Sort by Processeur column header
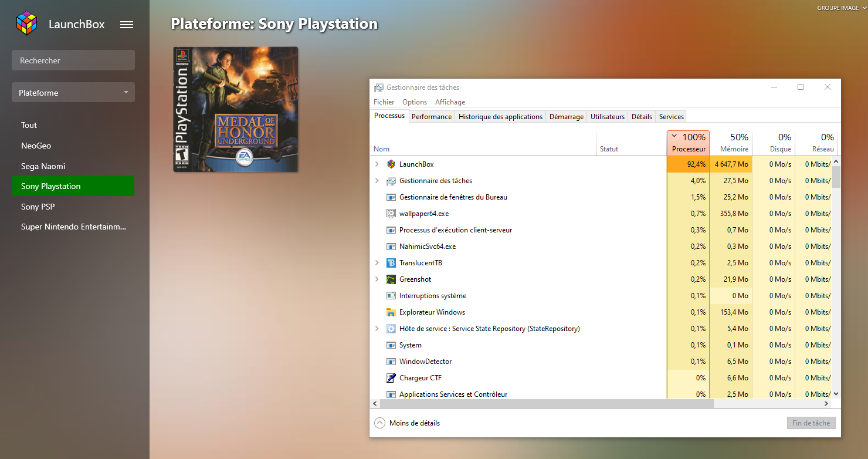 [x=688, y=143]
